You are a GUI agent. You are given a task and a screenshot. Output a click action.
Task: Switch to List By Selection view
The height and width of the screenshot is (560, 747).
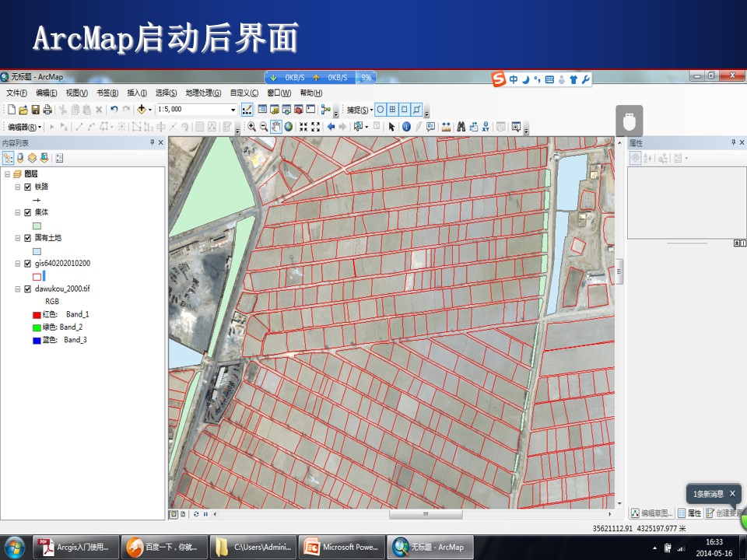tap(44, 158)
